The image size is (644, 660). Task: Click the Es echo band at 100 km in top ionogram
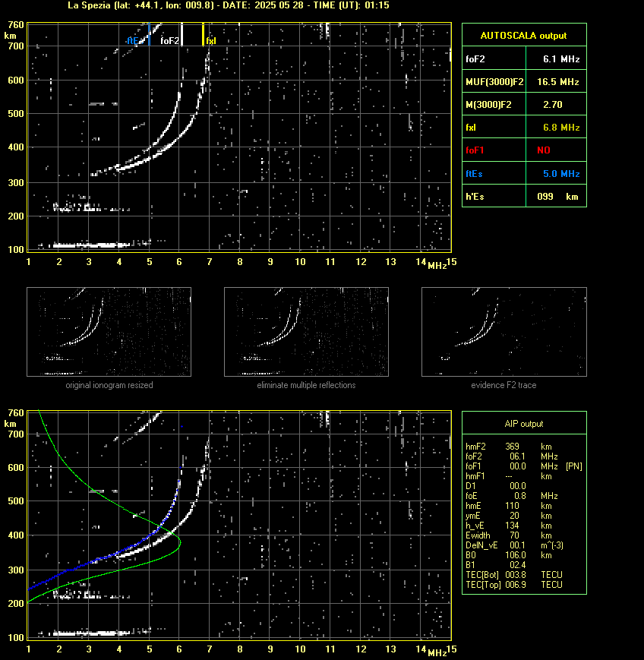coord(90,245)
